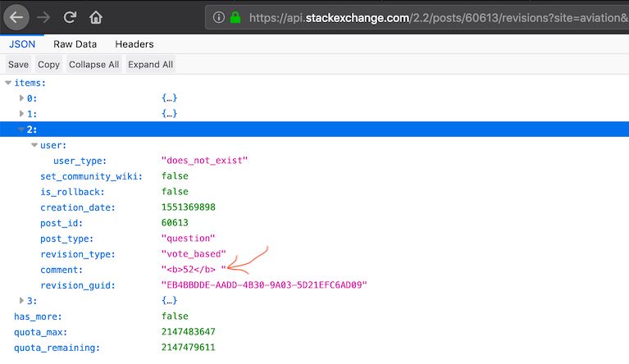Click the Expand All button

pyautogui.click(x=150, y=65)
